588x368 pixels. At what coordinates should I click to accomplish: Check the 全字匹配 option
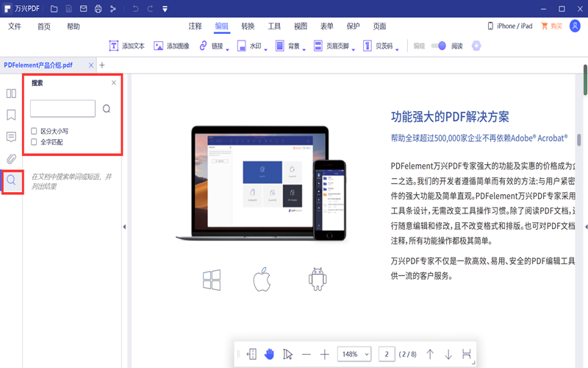(x=34, y=142)
